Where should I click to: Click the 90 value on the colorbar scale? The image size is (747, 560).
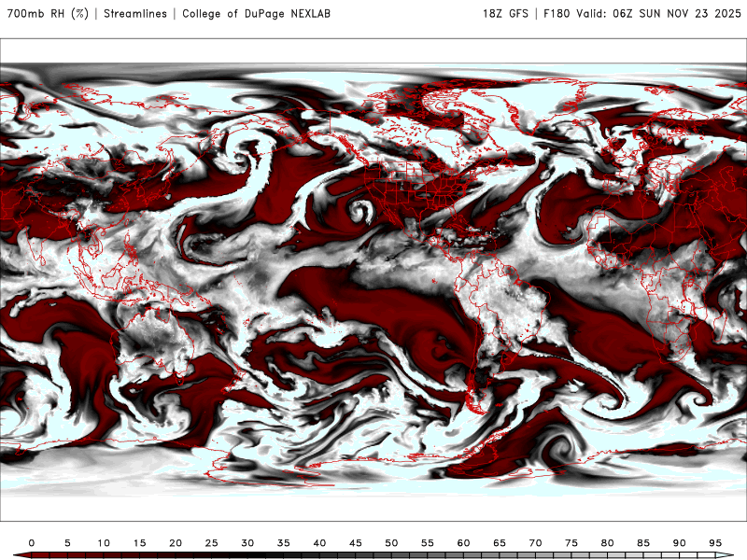click(680, 543)
